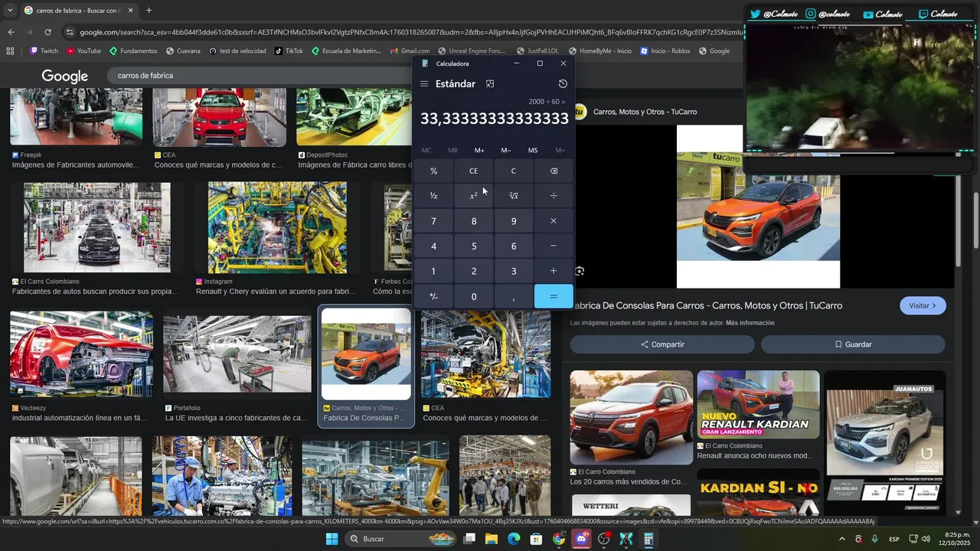Screen dimensions: 980x551
Task: Open the Instagram 'Renault y Chery' image result
Action: click(277, 227)
